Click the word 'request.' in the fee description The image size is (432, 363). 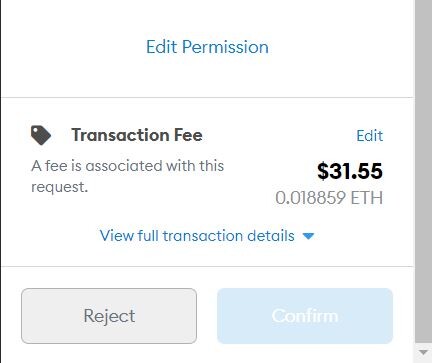[60, 187]
